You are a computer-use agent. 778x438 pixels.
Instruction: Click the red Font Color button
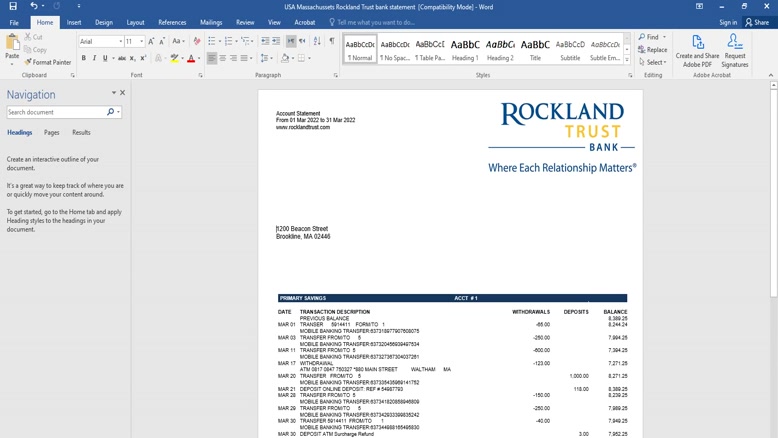191,59
